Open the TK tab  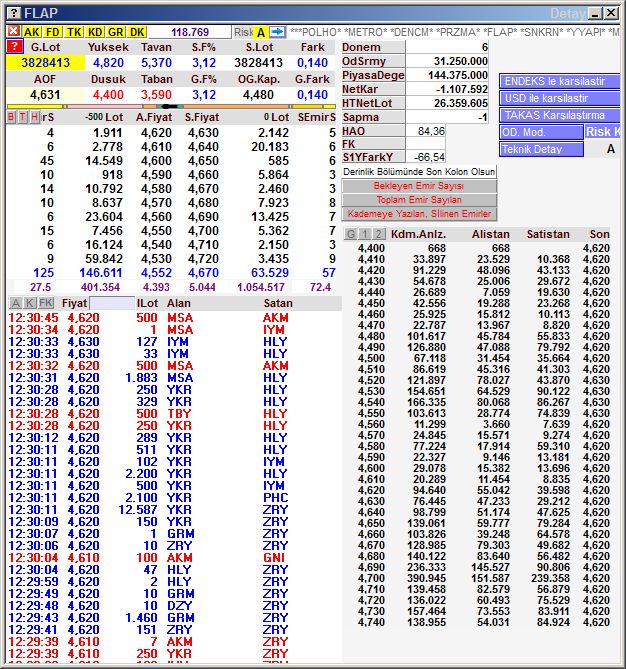click(74, 32)
